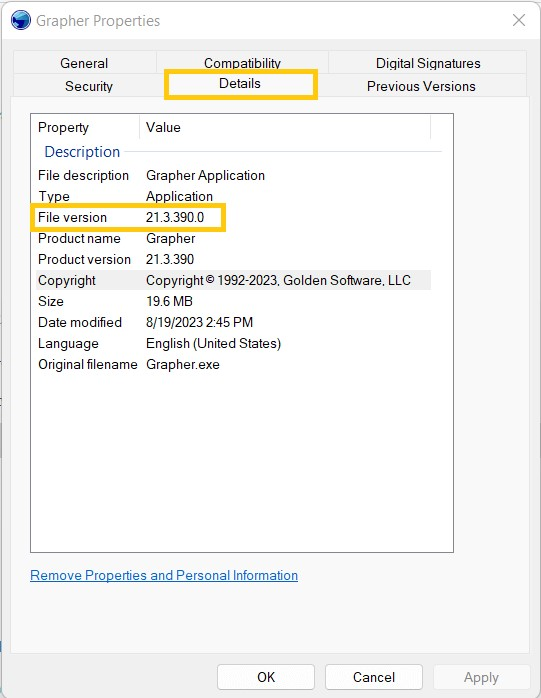Image resolution: width=541 pixels, height=698 pixels.
Task: Select the Original filename row
Action: [233, 364]
